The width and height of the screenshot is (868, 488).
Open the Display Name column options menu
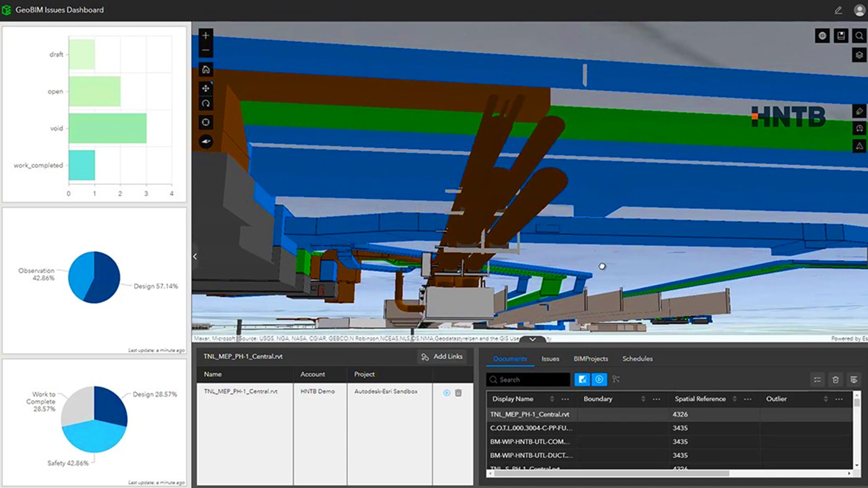coord(565,399)
